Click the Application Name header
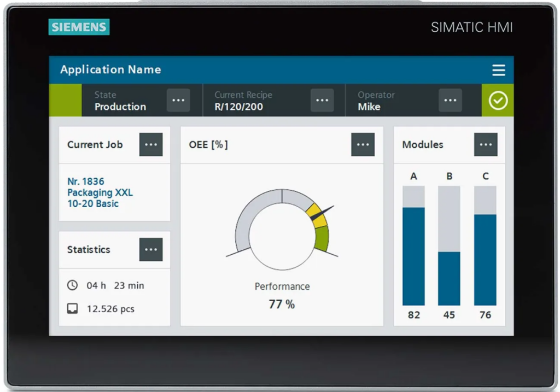Screen dimensions: 560x392 pos(110,70)
